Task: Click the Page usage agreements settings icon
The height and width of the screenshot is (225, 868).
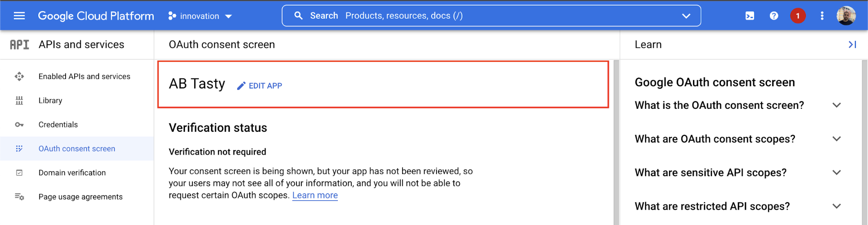Action: coord(19,197)
